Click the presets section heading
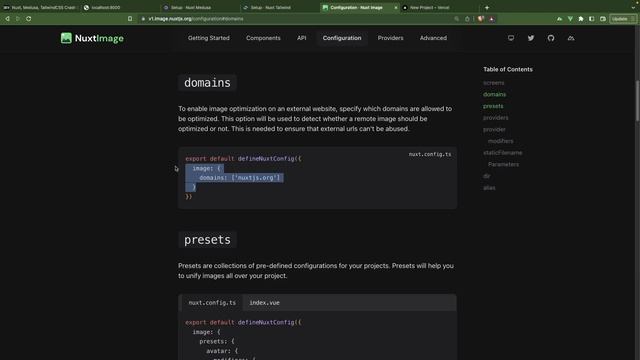Image resolution: width=640 pixels, height=360 pixels. pos(207,240)
